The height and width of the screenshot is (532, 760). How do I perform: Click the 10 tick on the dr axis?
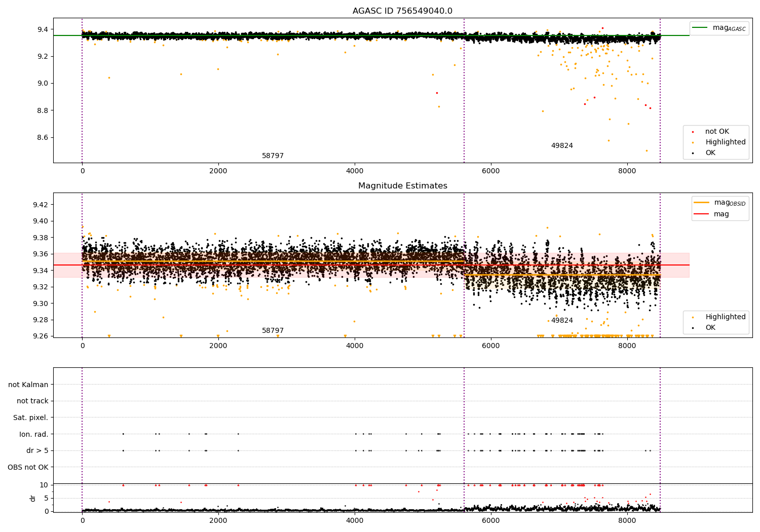click(44, 485)
